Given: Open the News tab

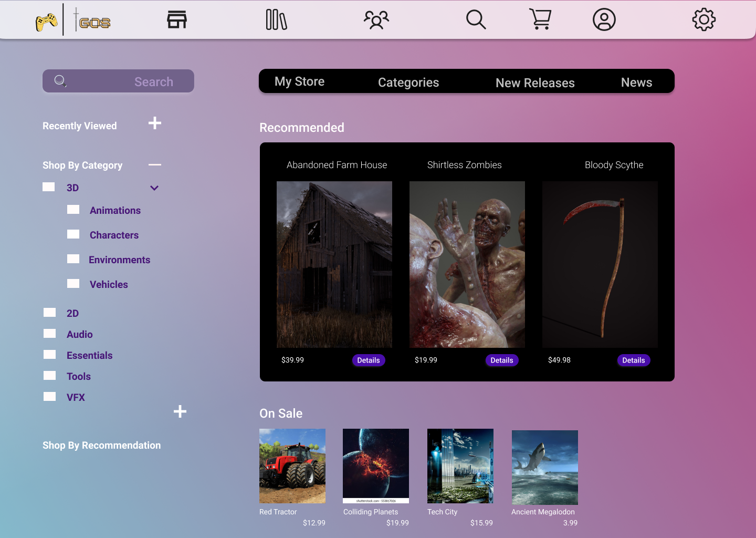Looking at the screenshot, I should (x=636, y=82).
